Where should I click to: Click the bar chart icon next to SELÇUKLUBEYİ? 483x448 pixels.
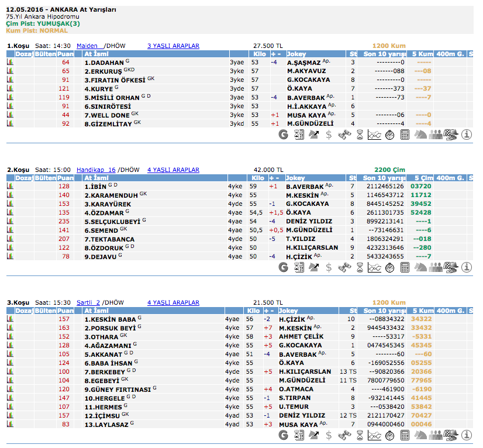click(x=10, y=221)
